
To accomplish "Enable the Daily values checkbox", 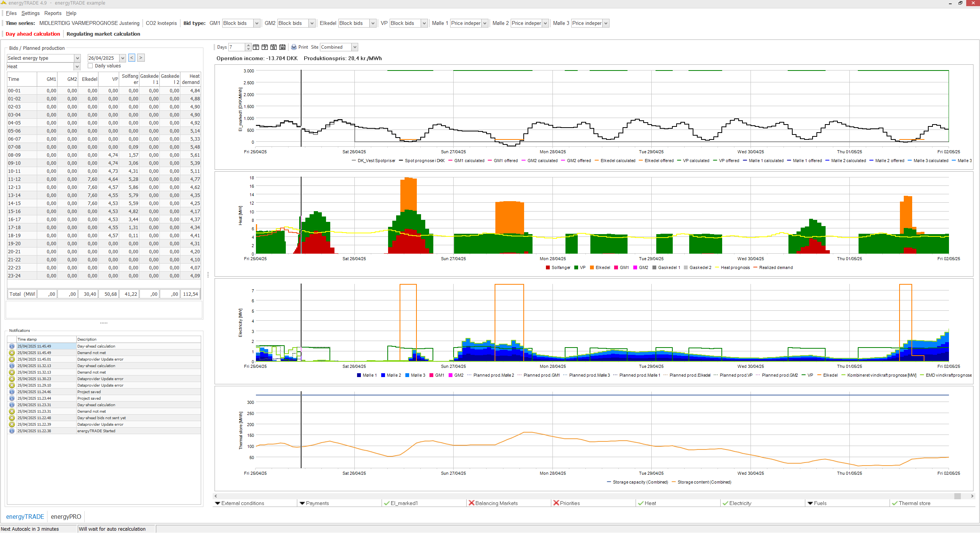I will tap(90, 66).
